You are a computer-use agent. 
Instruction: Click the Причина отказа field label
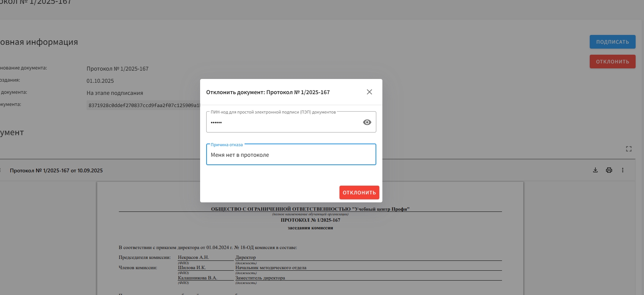tap(227, 145)
